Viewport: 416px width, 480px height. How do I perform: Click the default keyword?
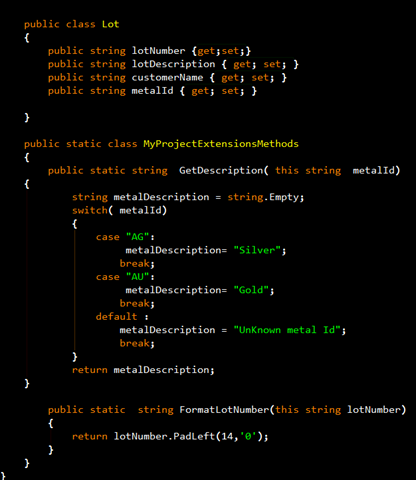coord(116,317)
